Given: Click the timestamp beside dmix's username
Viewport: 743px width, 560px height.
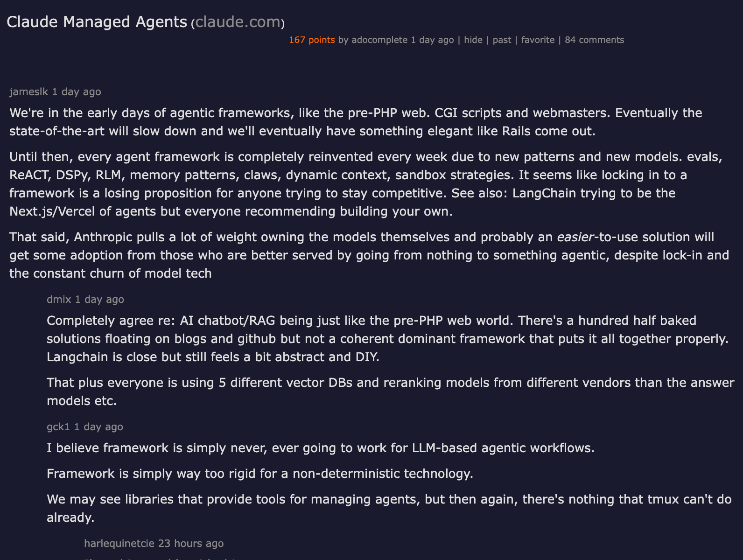Looking at the screenshot, I should pos(99,299).
